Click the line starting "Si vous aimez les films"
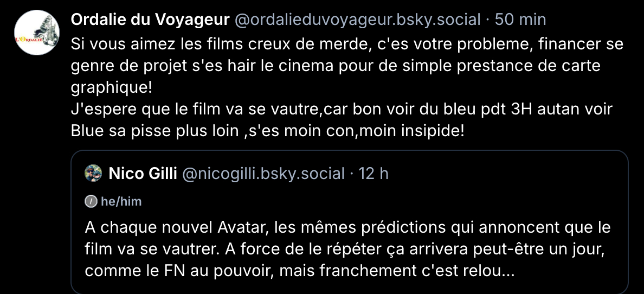The width and height of the screenshot is (644, 294). [347, 43]
